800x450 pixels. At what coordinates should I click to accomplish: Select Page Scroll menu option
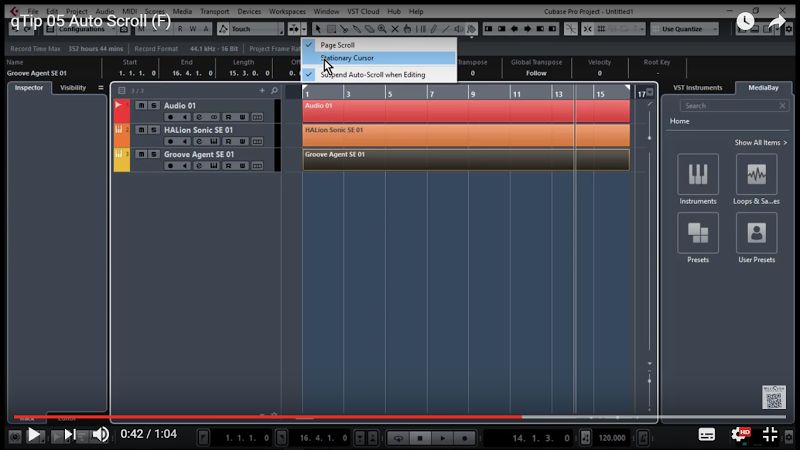coord(379,45)
